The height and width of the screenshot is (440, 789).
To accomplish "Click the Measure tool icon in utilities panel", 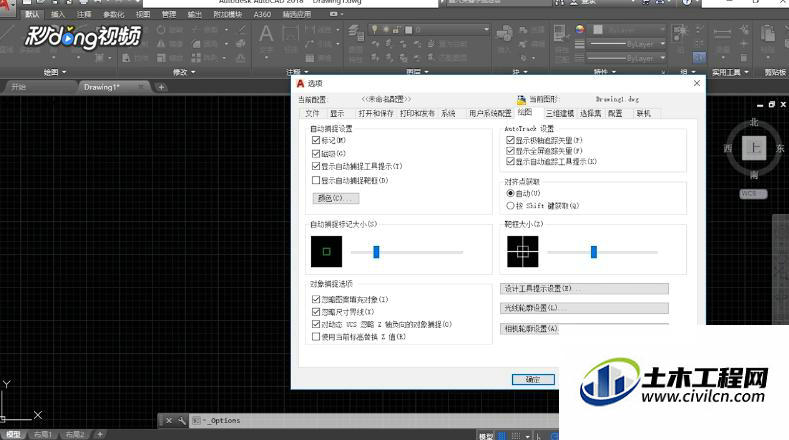I will (x=722, y=34).
